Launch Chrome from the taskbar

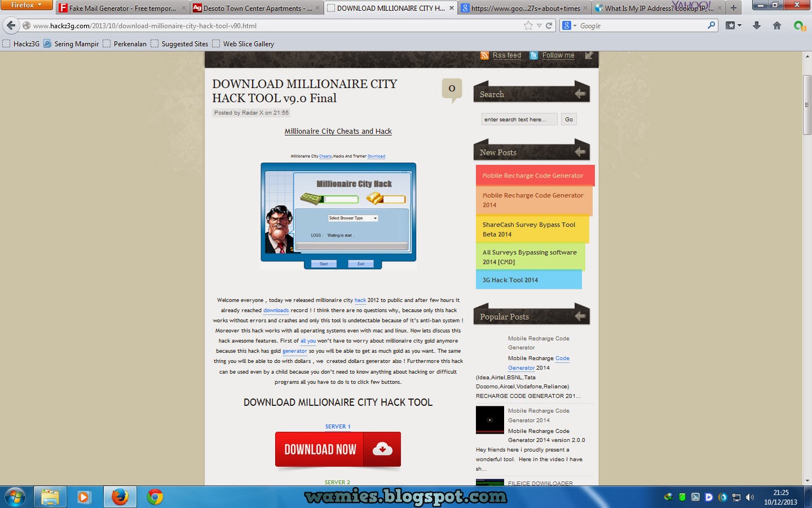tap(155, 497)
